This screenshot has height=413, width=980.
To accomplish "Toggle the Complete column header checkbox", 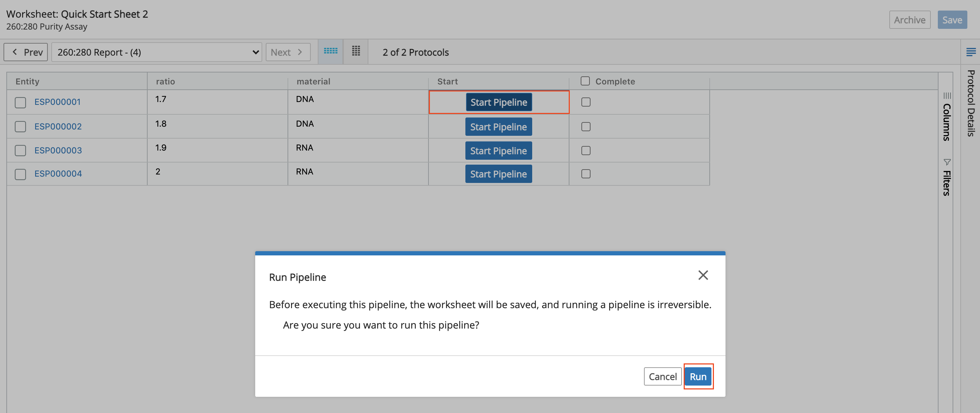I will 585,81.
